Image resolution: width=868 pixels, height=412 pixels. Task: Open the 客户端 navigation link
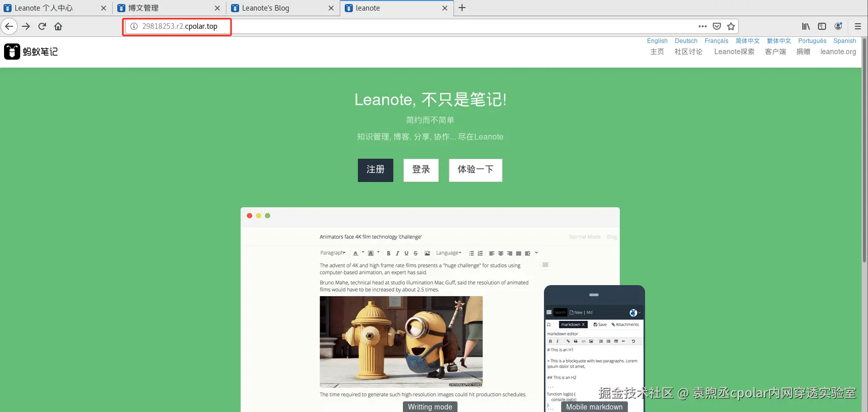775,52
